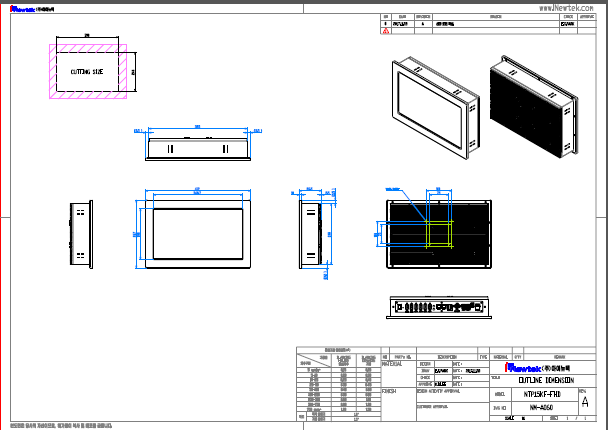Click the revision table description header
Screen dimensions: 608x430
[x=496, y=17]
